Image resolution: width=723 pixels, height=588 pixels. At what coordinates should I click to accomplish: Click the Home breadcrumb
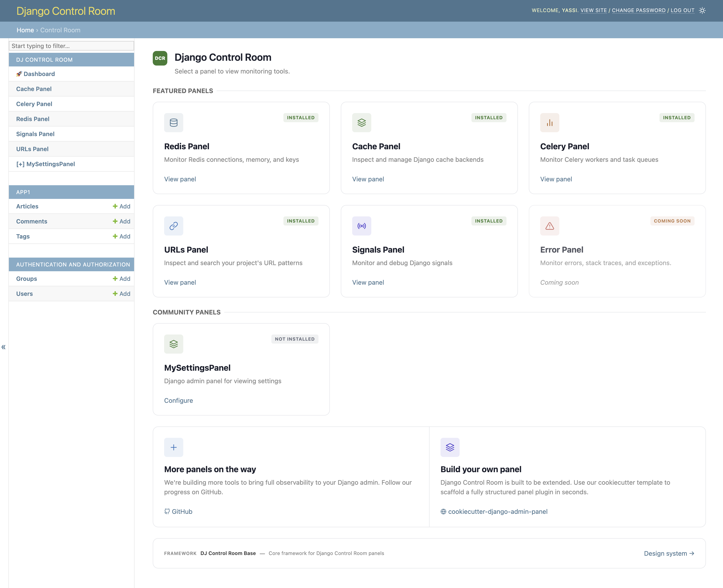click(x=25, y=30)
